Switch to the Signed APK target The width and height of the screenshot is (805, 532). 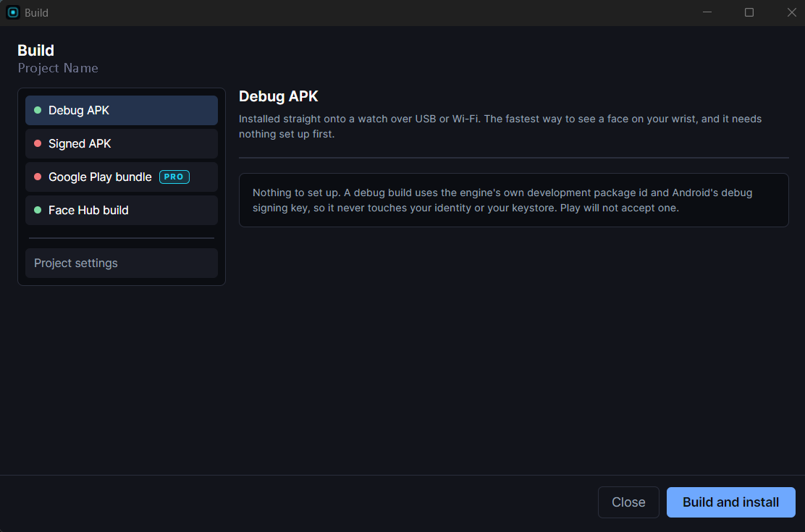pyautogui.click(x=121, y=144)
